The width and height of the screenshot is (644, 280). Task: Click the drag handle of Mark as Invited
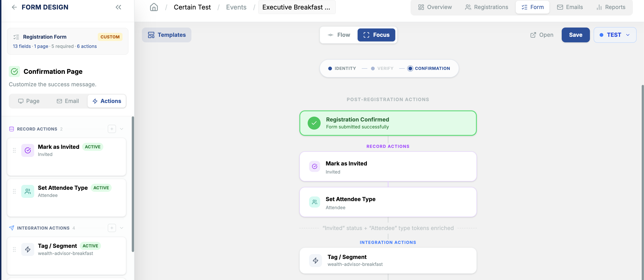pyautogui.click(x=14, y=150)
